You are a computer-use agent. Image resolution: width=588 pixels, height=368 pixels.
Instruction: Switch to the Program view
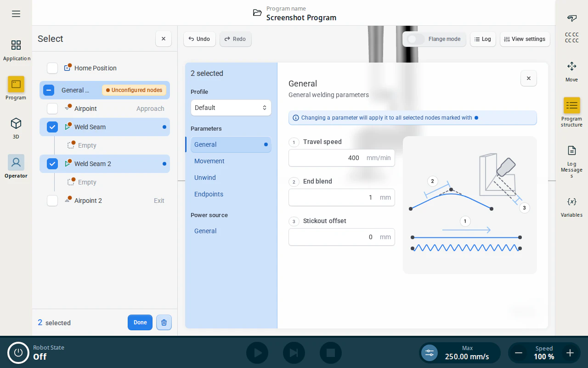(16, 88)
